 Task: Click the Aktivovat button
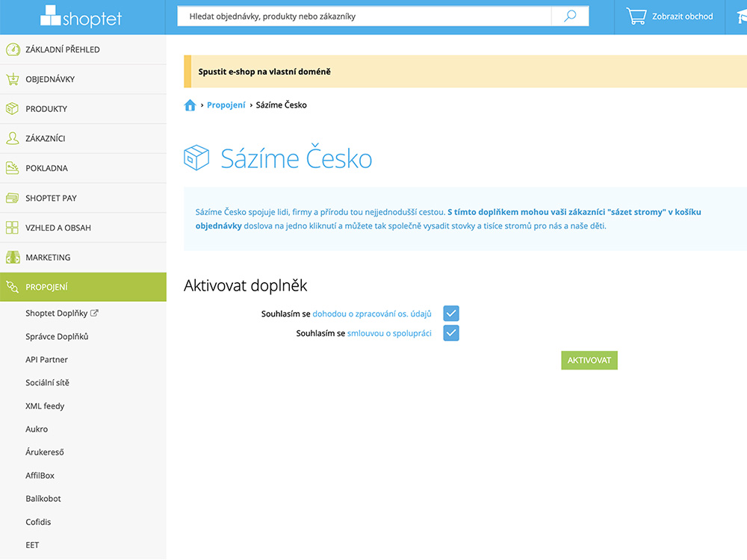click(589, 360)
